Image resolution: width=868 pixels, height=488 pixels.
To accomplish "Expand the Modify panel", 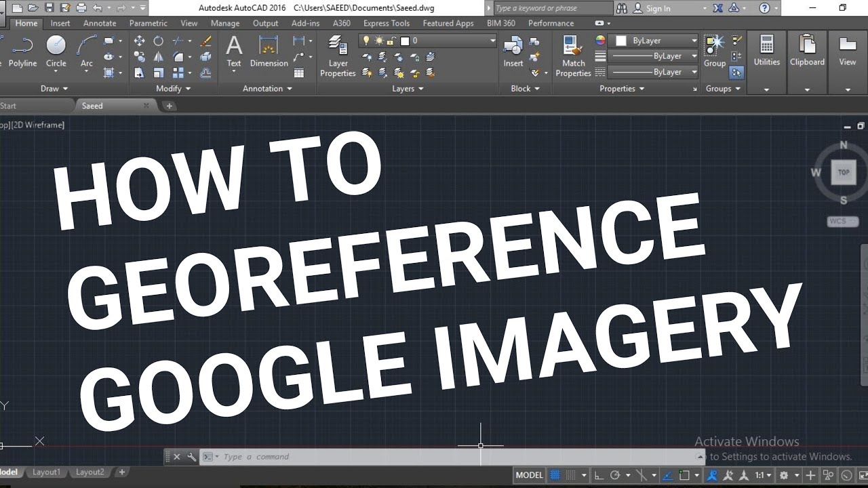I will 173,89.
